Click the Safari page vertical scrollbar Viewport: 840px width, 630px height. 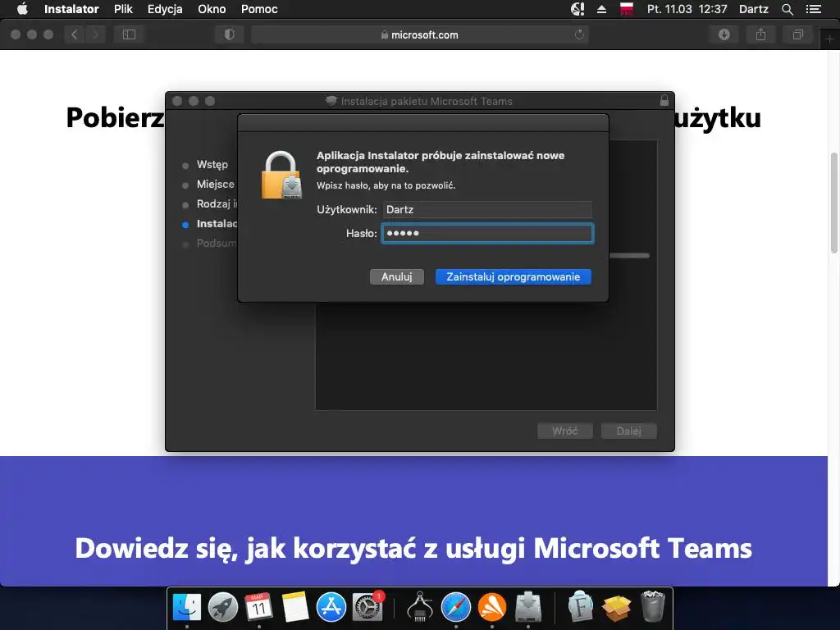(x=834, y=203)
